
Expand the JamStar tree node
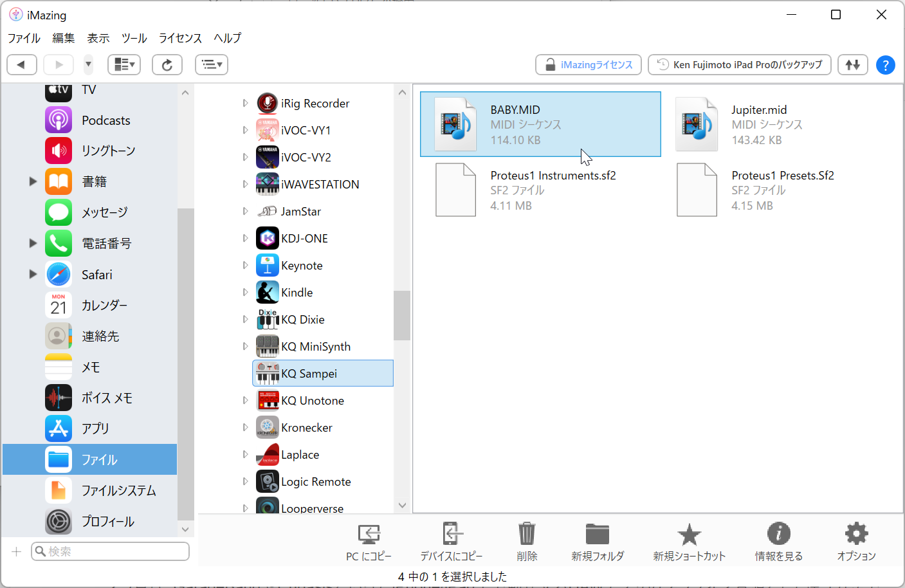(245, 211)
